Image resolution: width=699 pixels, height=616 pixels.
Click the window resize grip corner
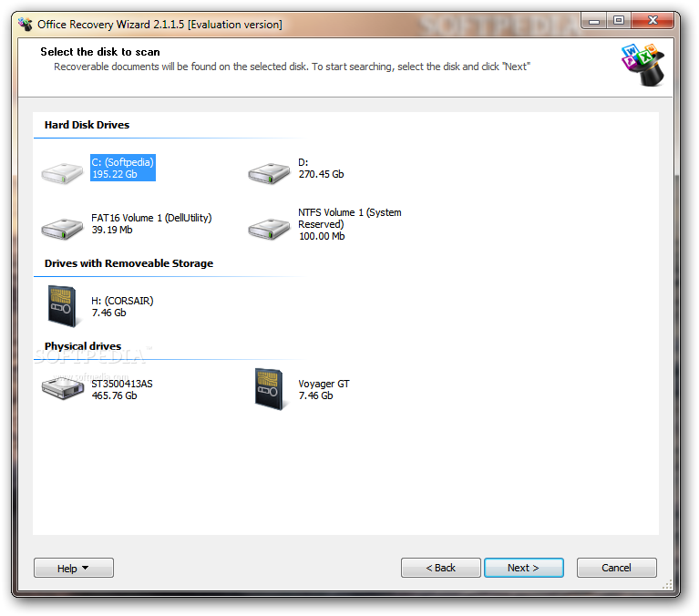coord(667,585)
